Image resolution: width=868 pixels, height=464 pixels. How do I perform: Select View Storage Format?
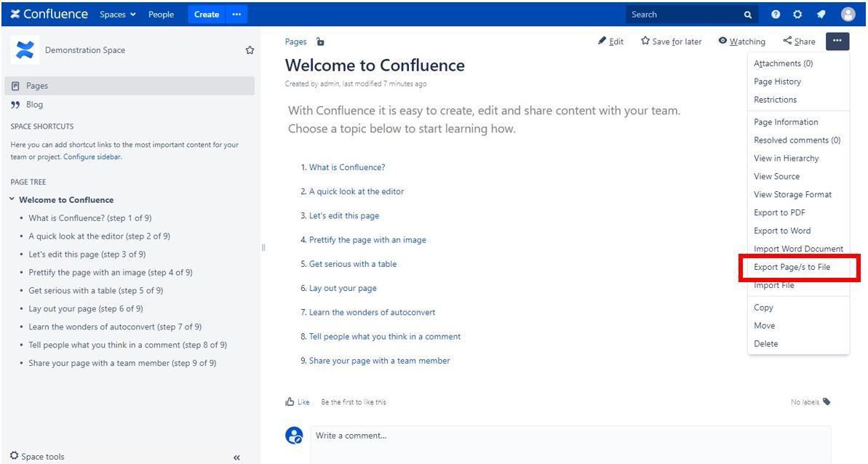click(798, 195)
